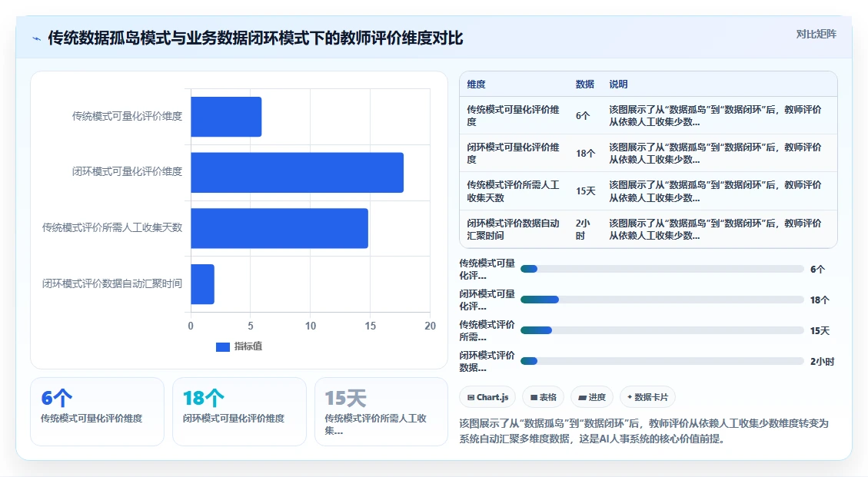Image resolution: width=868 pixels, height=477 pixels.
Task: Click the 传统模式可量化评价维度 chart bar
Action: point(226,117)
